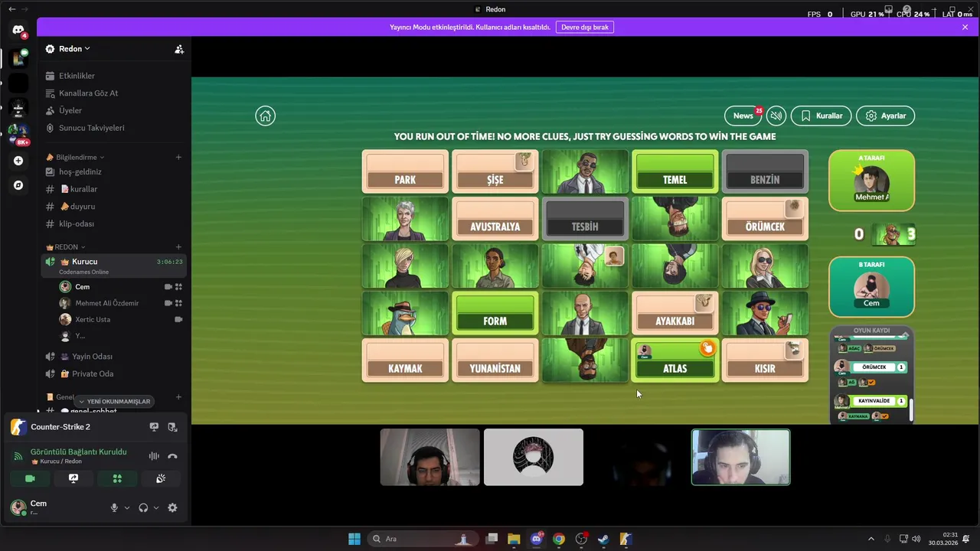
Task: Open Windows Start menu
Action: (x=354, y=539)
